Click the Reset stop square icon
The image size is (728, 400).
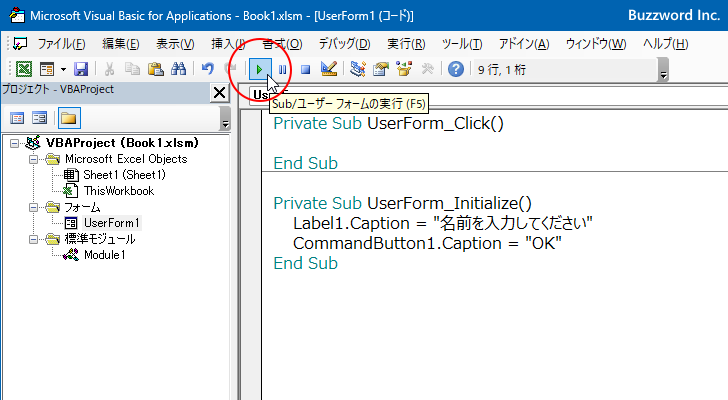tap(305, 70)
